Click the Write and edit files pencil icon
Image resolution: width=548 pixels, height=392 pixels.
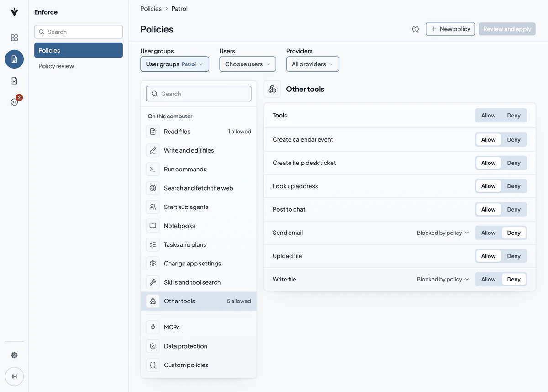[x=153, y=150]
